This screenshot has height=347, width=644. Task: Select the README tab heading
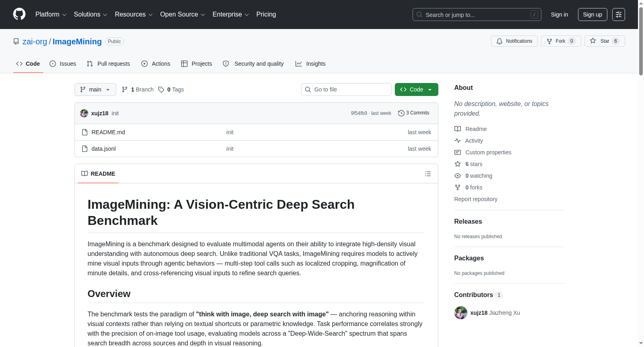[x=98, y=174]
